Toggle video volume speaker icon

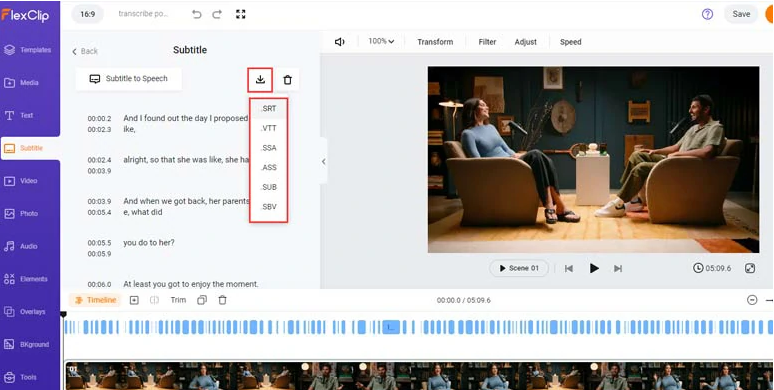point(340,42)
